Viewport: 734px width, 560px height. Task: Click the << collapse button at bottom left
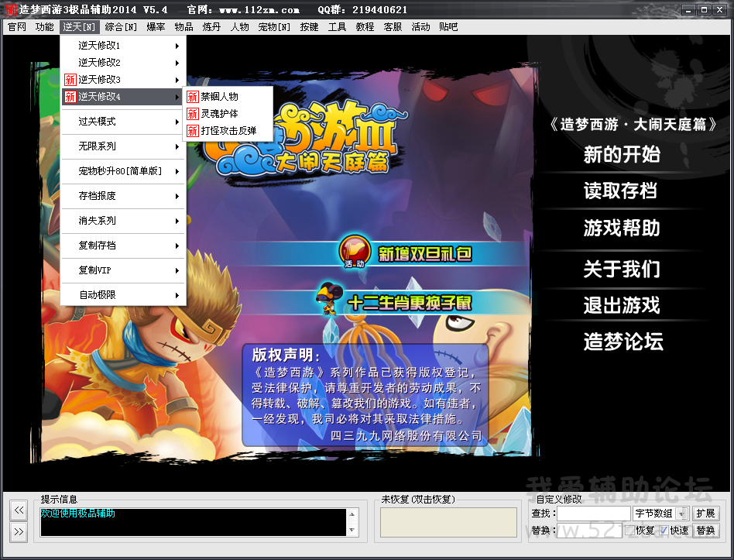point(19,510)
